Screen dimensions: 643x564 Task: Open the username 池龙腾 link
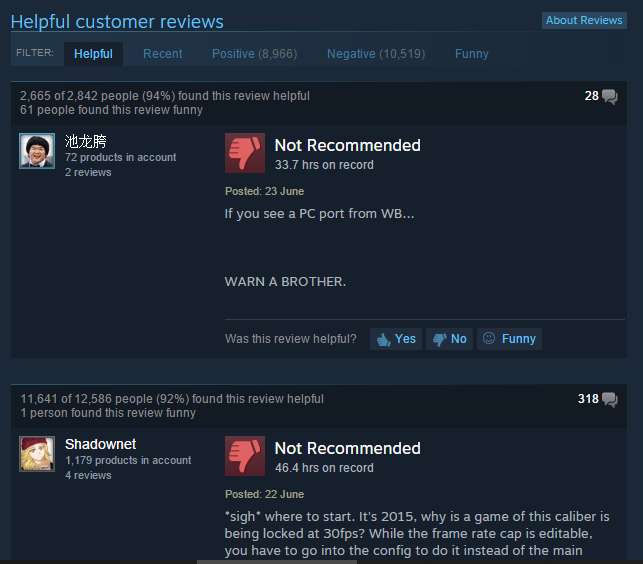86,142
